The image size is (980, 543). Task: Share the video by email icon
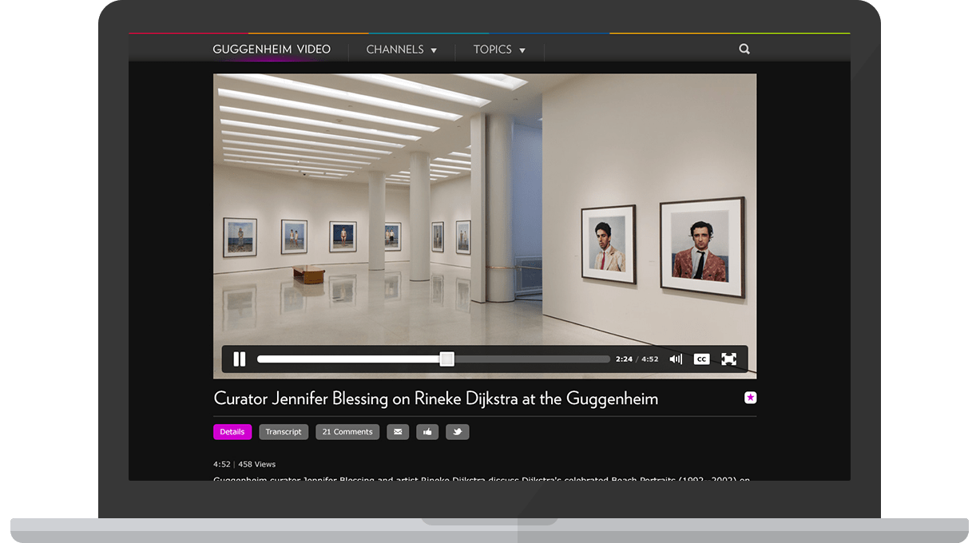(x=399, y=432)
